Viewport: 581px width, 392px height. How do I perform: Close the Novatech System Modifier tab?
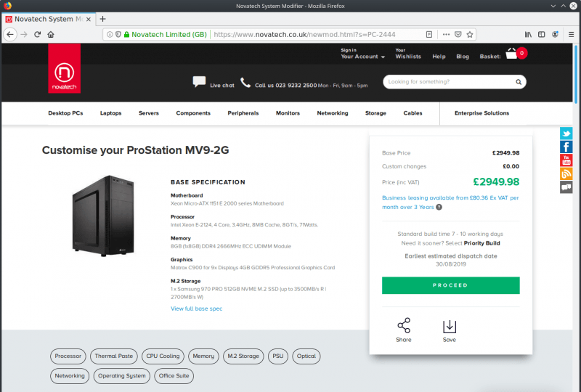pyautogui.click(x=88, y=20)
